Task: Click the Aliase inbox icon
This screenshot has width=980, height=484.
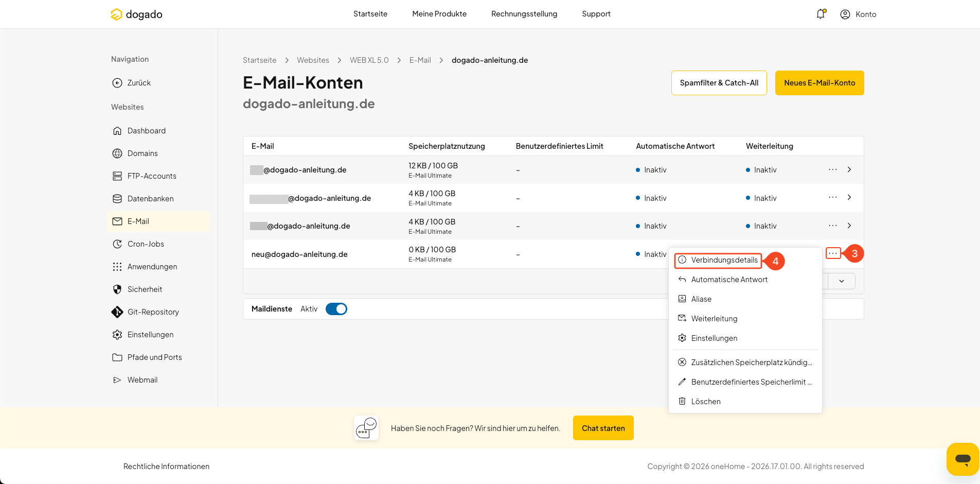Action: pyautogui.click(x=682, y=299)
